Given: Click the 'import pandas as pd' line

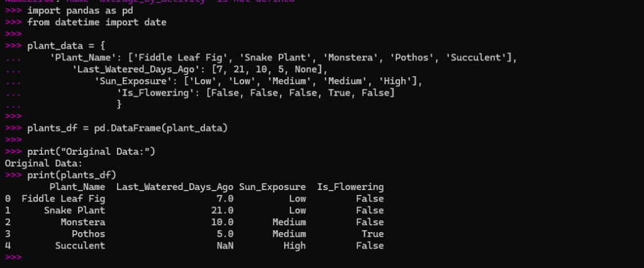Looking at the screenshot, I should (80, 10).
